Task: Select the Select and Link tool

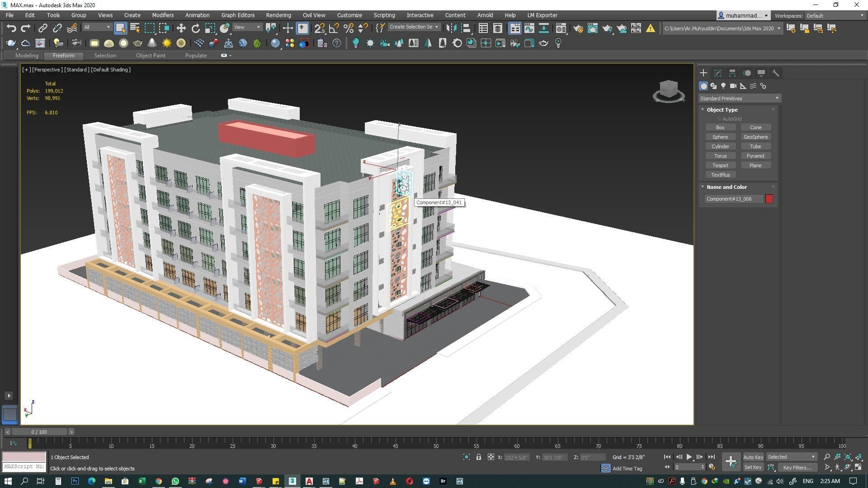Action: click(42, 28)
